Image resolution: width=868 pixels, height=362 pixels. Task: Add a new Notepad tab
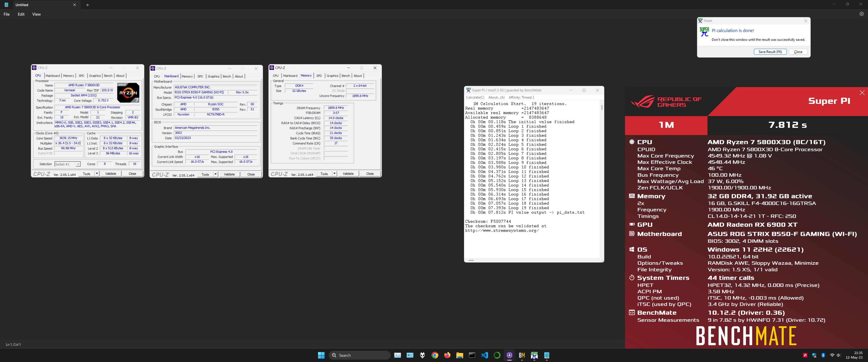[x=87, y=5]
